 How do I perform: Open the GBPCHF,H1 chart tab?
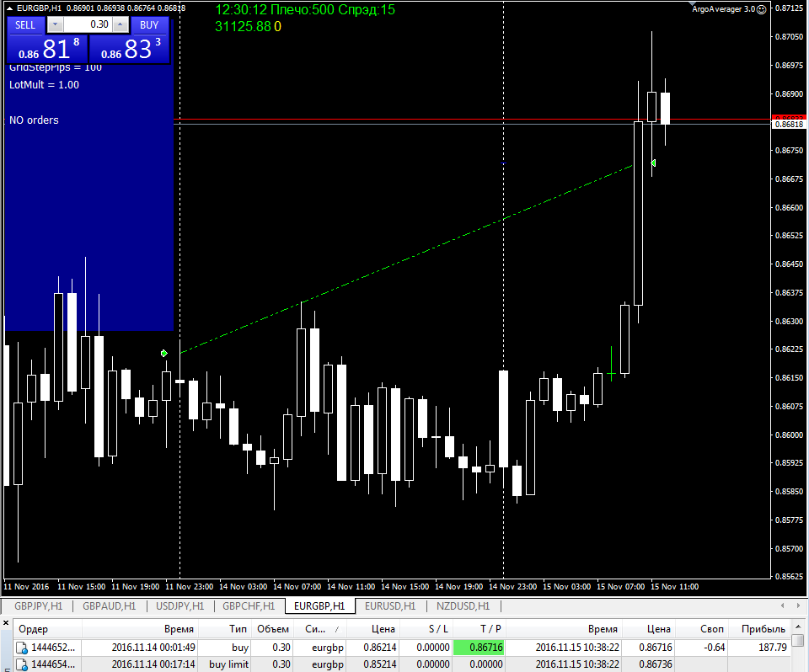click(249, 606)
